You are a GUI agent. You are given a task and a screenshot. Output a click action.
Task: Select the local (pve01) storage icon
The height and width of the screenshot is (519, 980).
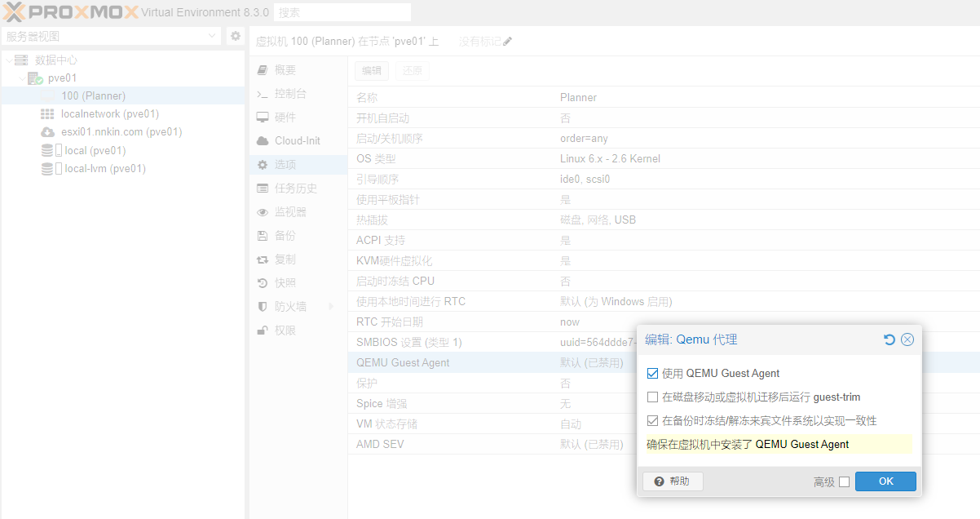(47, 151)
